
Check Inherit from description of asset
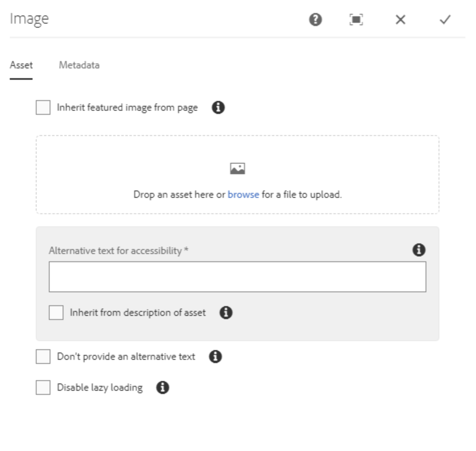pyautogui.click(x=56, y=313)
